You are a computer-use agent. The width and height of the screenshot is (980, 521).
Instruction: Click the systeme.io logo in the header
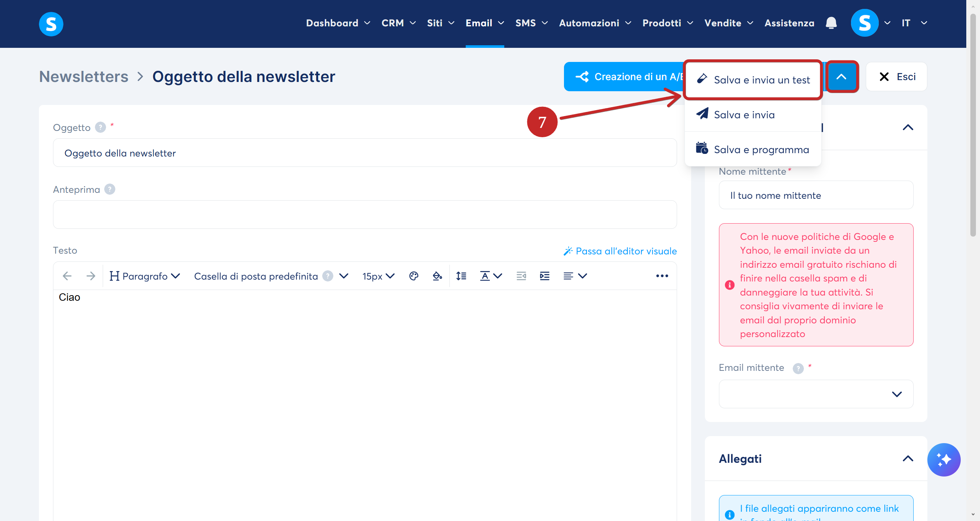(51, 24)
